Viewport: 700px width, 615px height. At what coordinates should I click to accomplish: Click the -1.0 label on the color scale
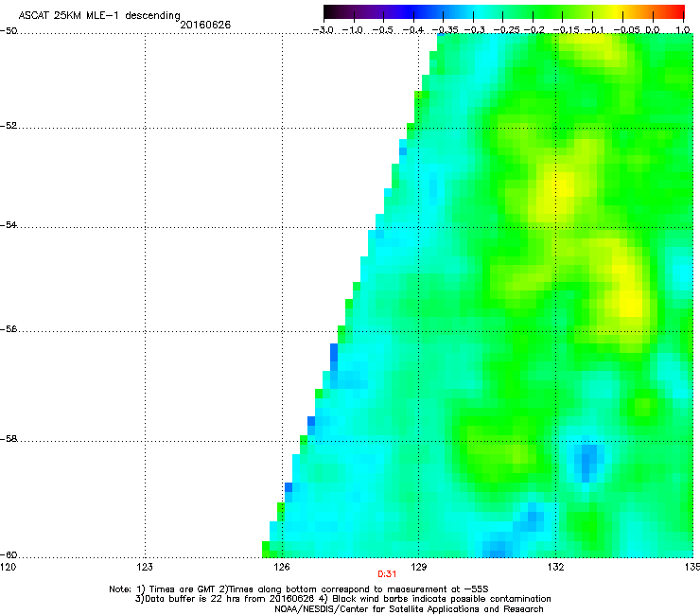(352, 30)
